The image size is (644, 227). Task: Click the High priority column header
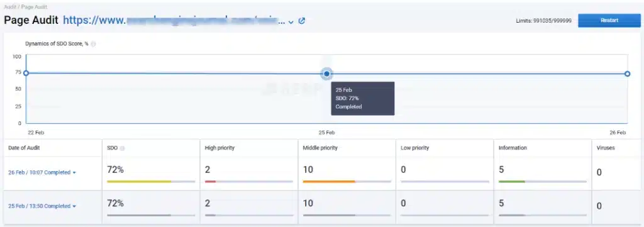pyautogui.click(x=219, y=148)
